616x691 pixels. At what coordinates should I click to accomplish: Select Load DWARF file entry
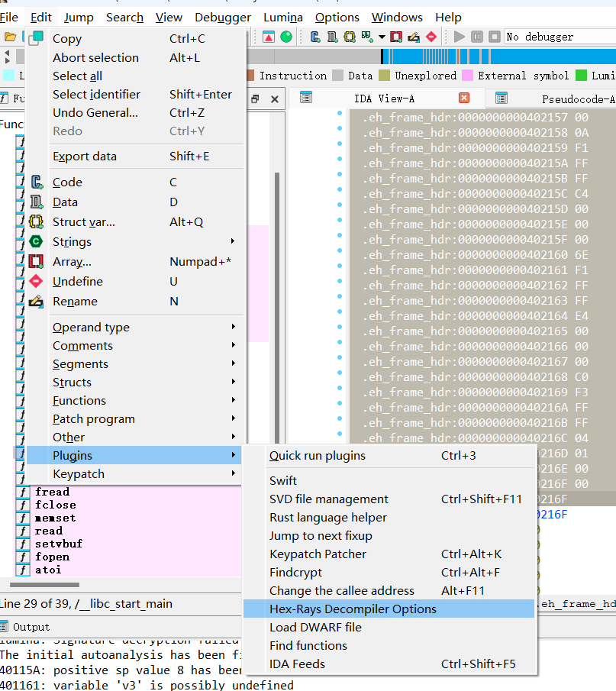click(x=389, y=627)
